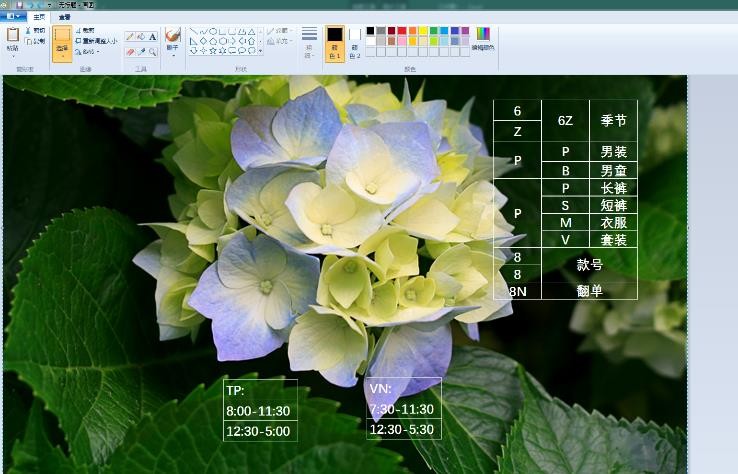738x474 pixels.
Task: Pick the yellow palette swatch
Action: [x=423, y=31]
